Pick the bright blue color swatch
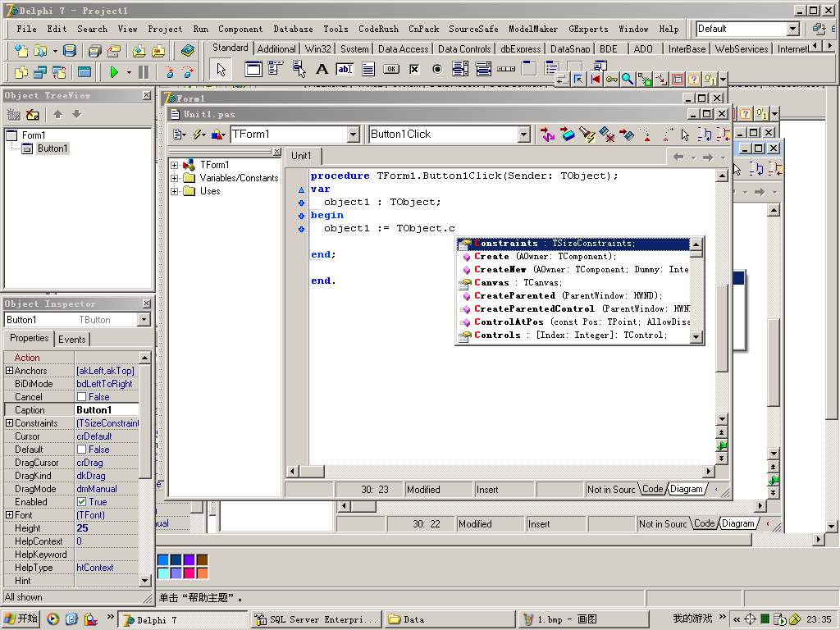Screen dimensions: 840x630 [162, 560]
